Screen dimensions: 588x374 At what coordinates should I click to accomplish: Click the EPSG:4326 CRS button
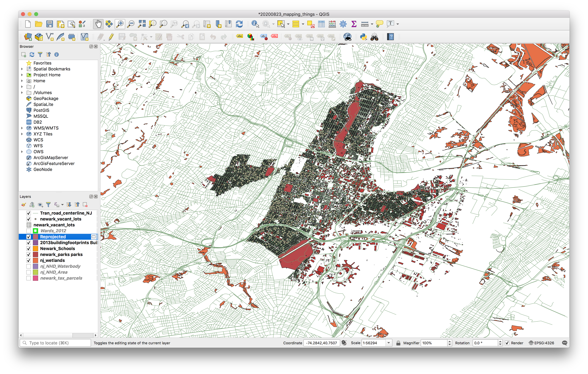pyautogui.click(x=541, y=343)
